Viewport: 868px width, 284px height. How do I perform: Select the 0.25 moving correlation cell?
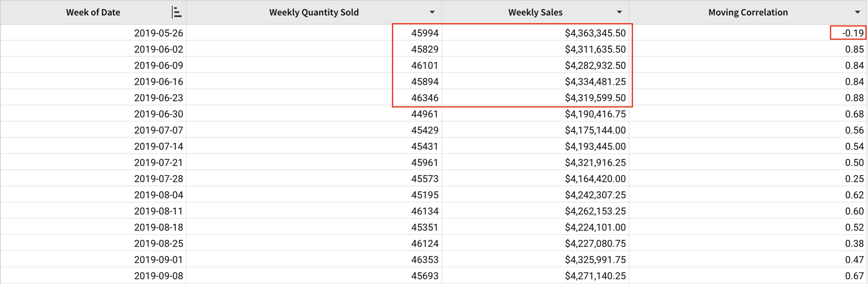854,179
